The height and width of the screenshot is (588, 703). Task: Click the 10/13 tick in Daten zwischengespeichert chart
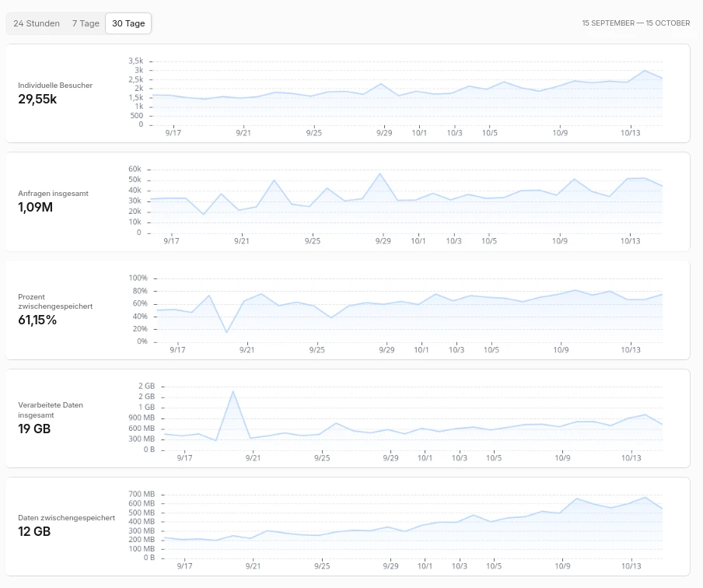pyautogui.click(x=631, y=566)
